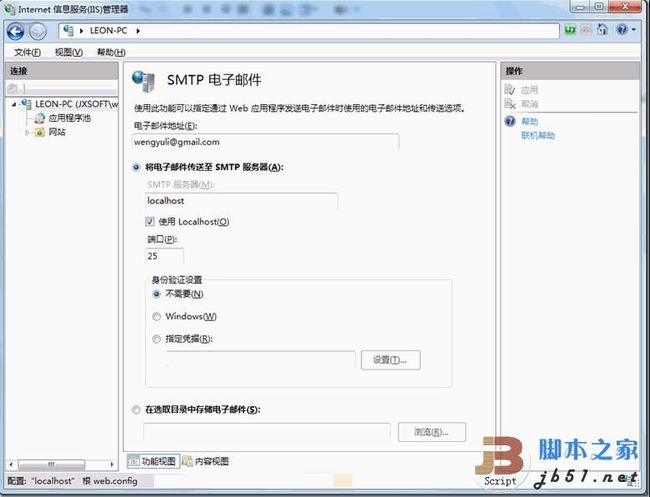Click the connect icon in the 连接 toolbar

point(14,88)
